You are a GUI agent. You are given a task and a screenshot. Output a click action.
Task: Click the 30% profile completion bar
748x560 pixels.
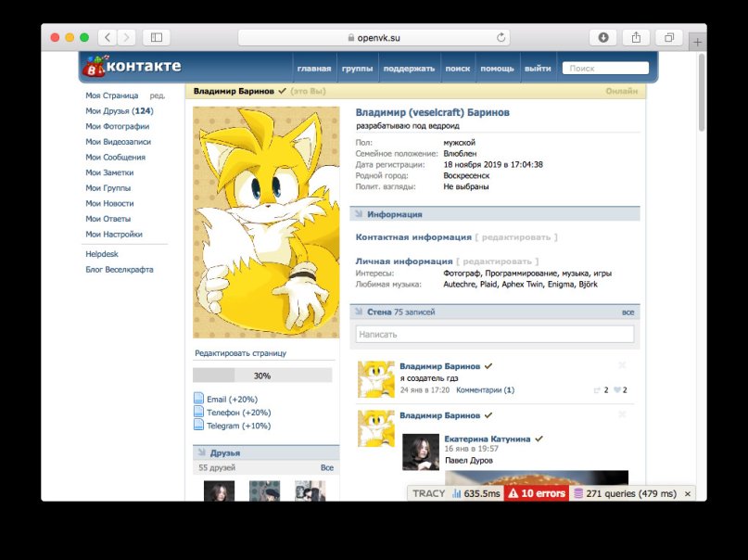[262, 375]
